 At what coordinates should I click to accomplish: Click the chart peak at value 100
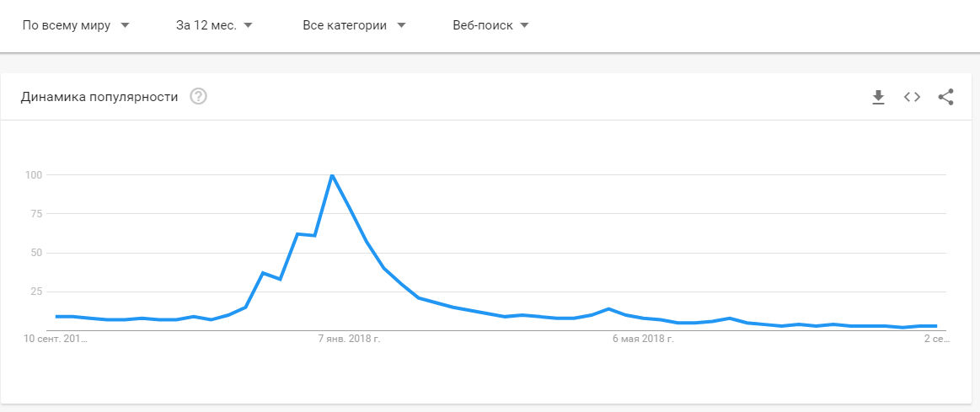(332, 175)
